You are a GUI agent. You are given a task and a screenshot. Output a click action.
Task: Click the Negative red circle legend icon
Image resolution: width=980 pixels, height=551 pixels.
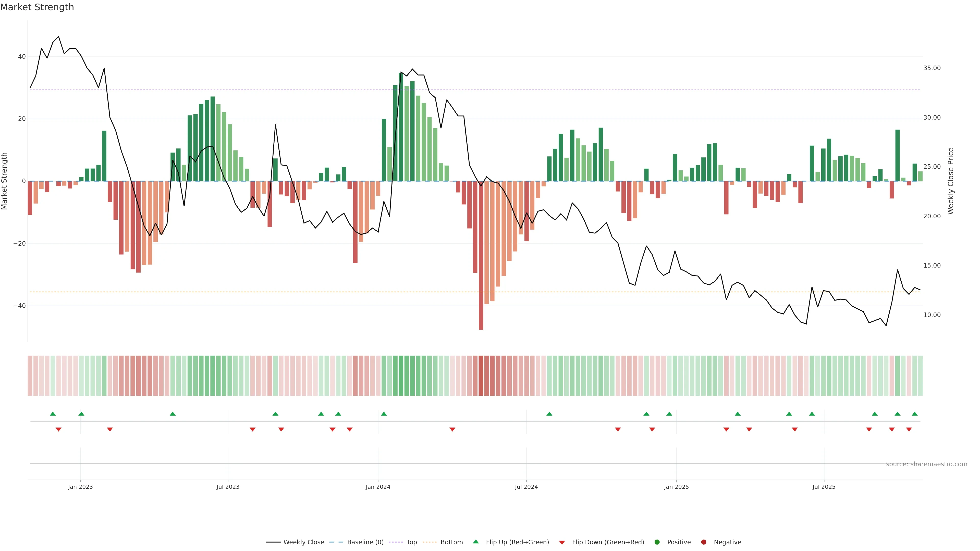coord(703,542)
